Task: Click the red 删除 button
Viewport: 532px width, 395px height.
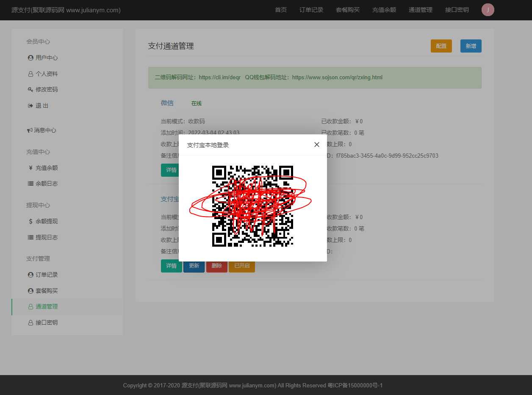Action: point(217,266)
